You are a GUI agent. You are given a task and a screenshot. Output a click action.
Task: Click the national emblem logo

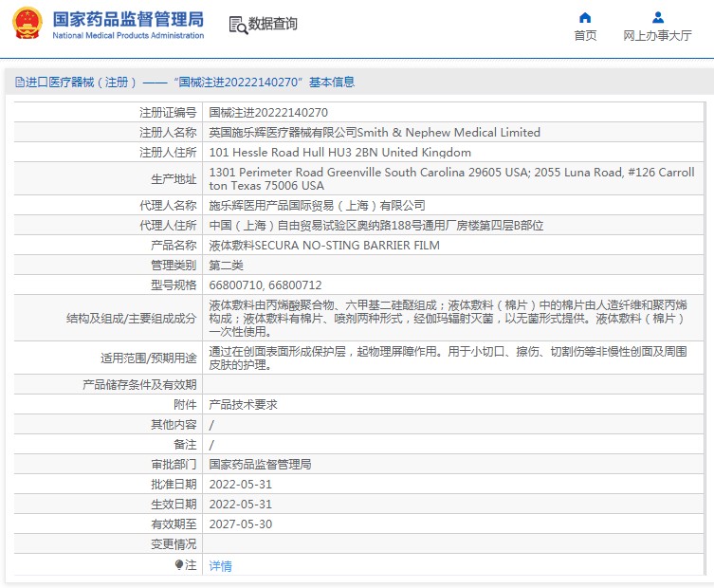click(x=27, y=23)
